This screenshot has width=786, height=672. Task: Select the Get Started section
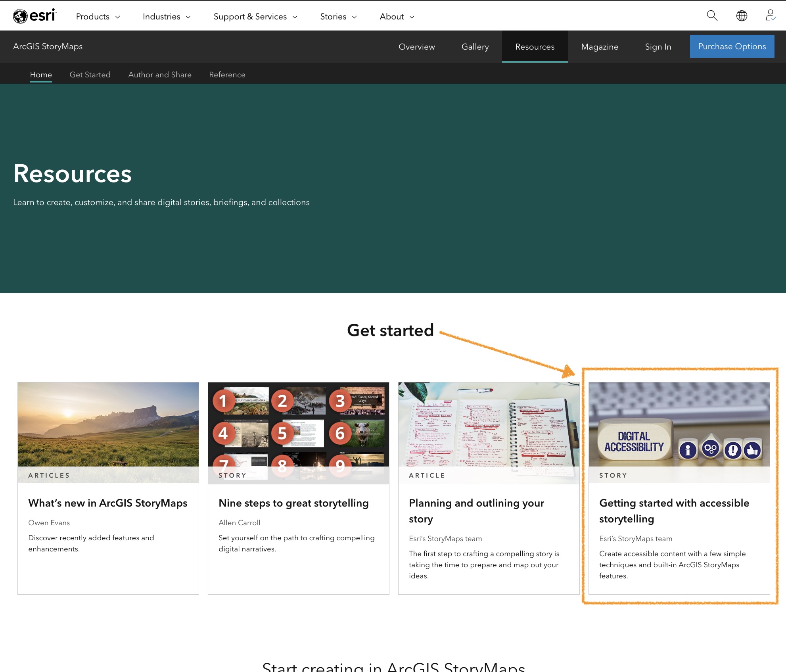90,75
